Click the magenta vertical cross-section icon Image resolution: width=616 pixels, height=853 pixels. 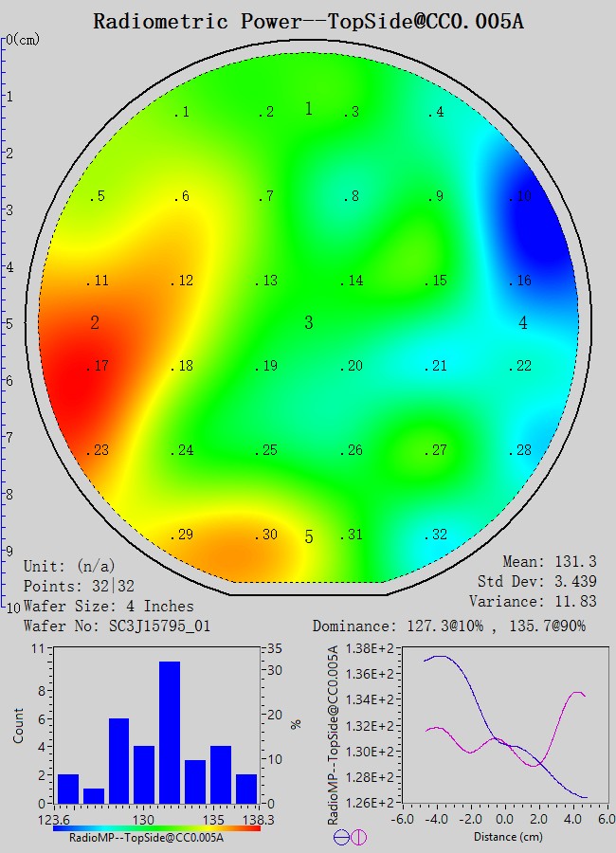(x=358, y=837)
